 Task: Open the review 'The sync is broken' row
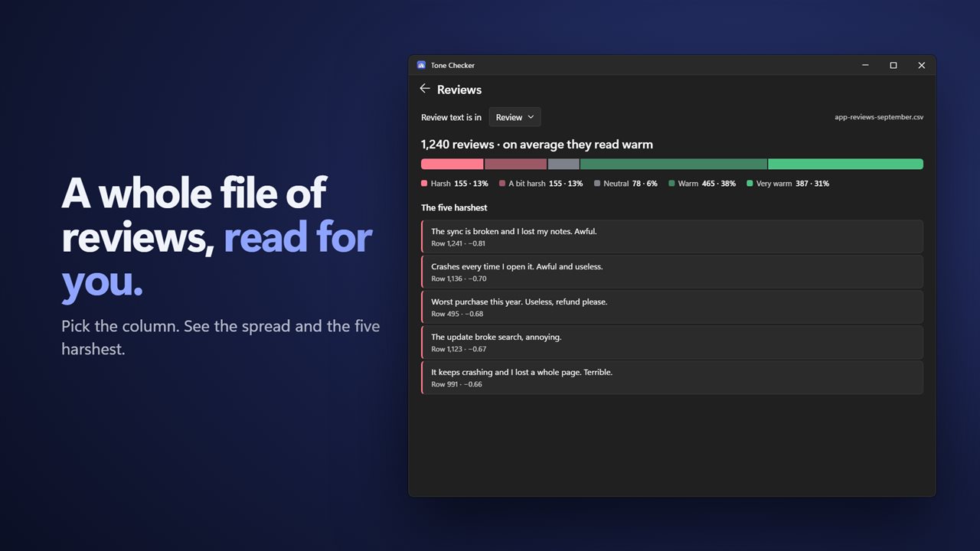pyautogui.click(x=672, y=236)
